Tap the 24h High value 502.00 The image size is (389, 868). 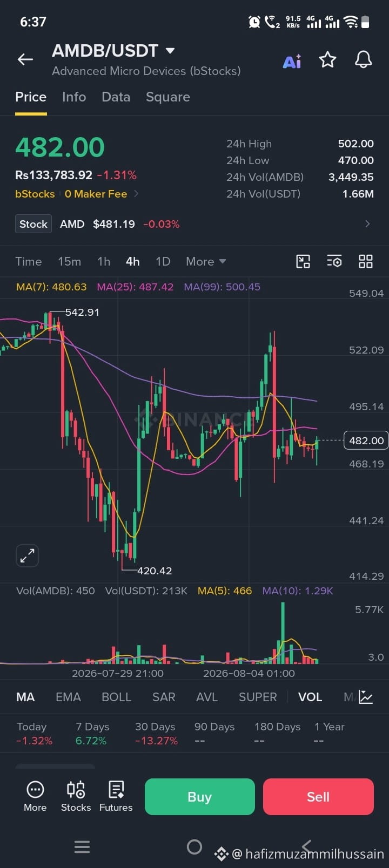click(356, 144)
